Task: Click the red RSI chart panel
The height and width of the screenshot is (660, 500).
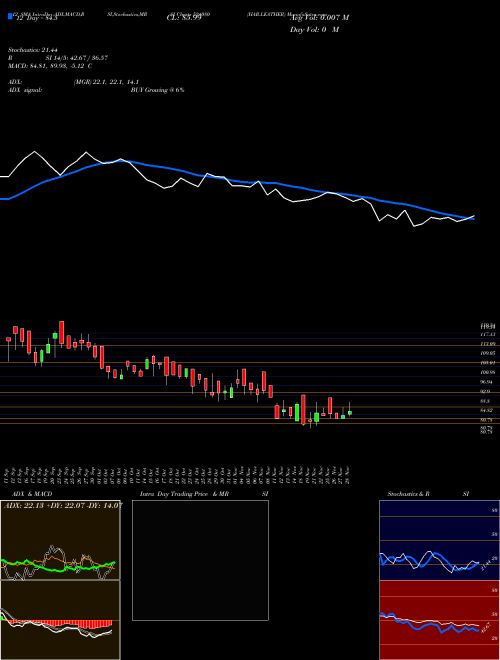Action: coord(439,620)
